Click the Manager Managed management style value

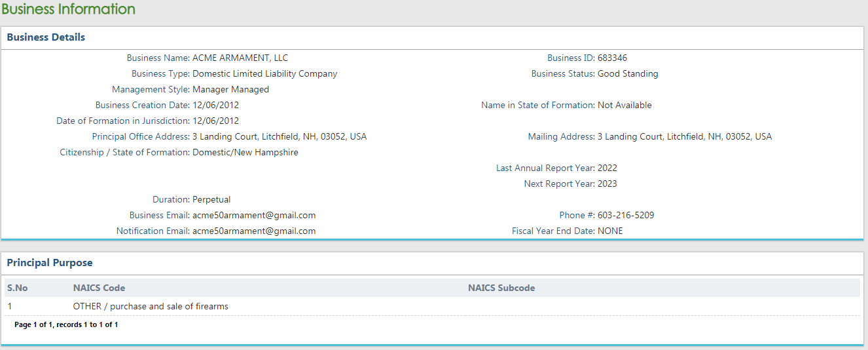[x=230, y=89]
